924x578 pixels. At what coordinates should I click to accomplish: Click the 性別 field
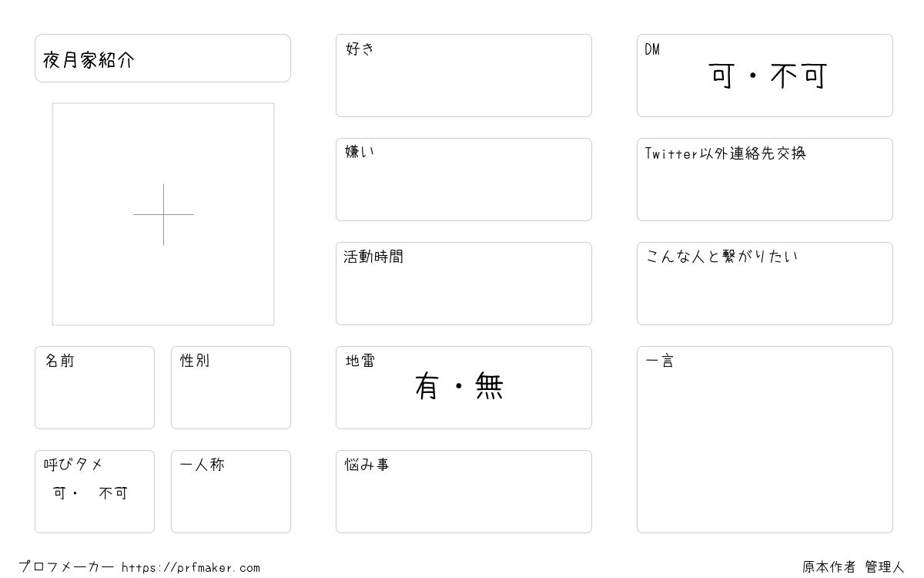[231, 388]
